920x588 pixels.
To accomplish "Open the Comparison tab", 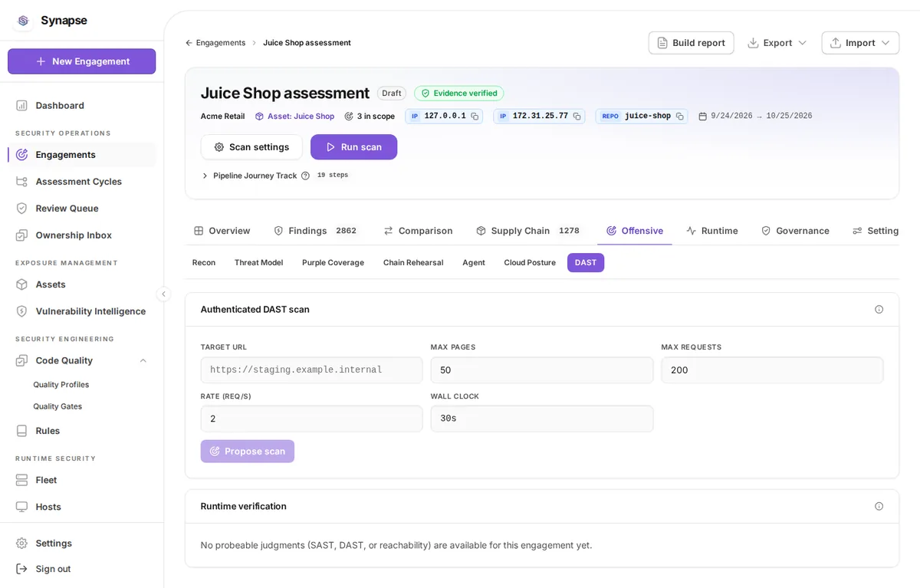I will tap(418, 231).
